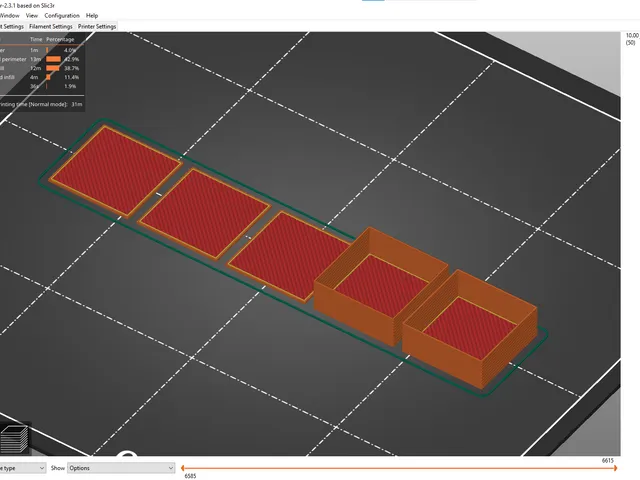Click right thumb of horizontal move slider

(x=616, y=468)
